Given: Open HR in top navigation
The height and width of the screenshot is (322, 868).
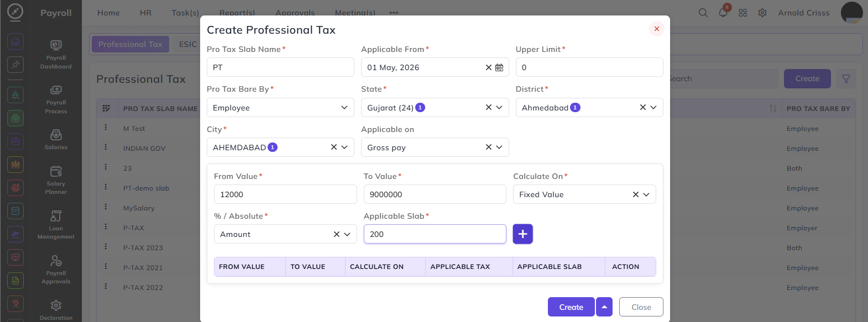Looking at the screenshot, I should coord(145,13).
